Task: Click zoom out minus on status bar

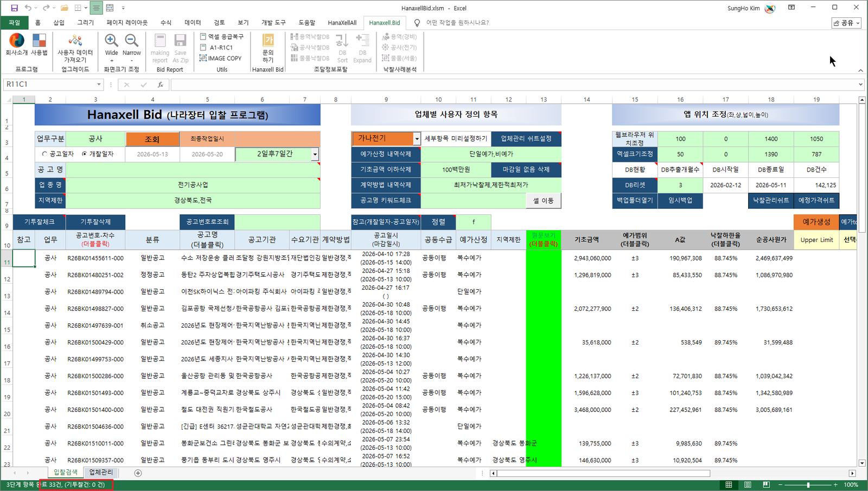Action: point(781,484)
